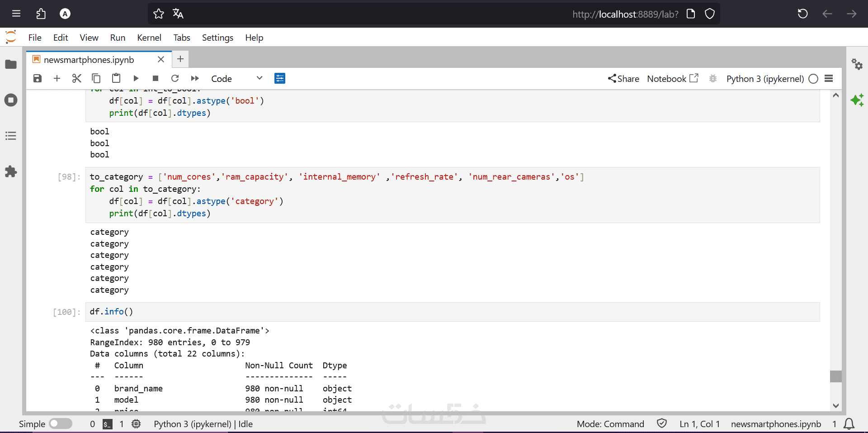The height and width of the screenshot is (433, 868).
Task: Cut the selected cell with scissors icon
Action: (77, 79)
